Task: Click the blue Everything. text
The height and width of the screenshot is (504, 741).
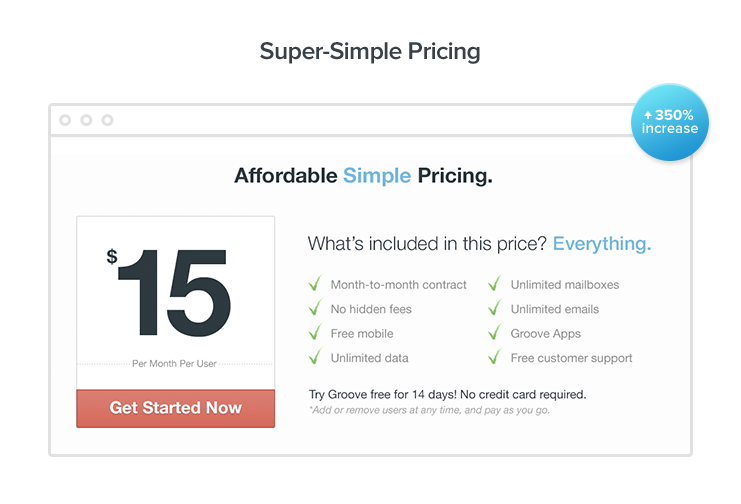Action: (x=602, y=244)
